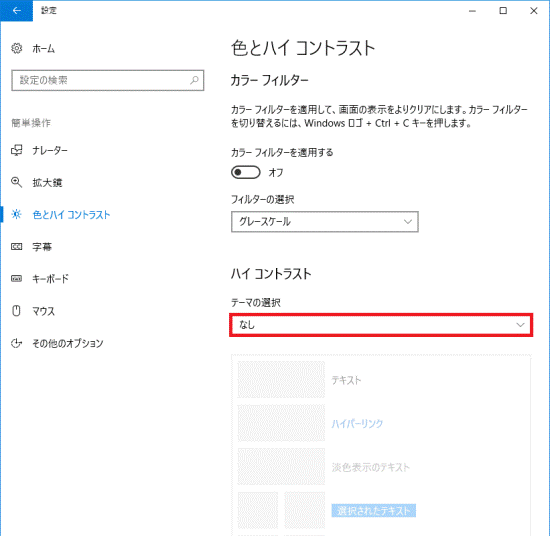The image size is (550, 536).
Task: Click the closed captions icon
Action: (x=16, y=247)
